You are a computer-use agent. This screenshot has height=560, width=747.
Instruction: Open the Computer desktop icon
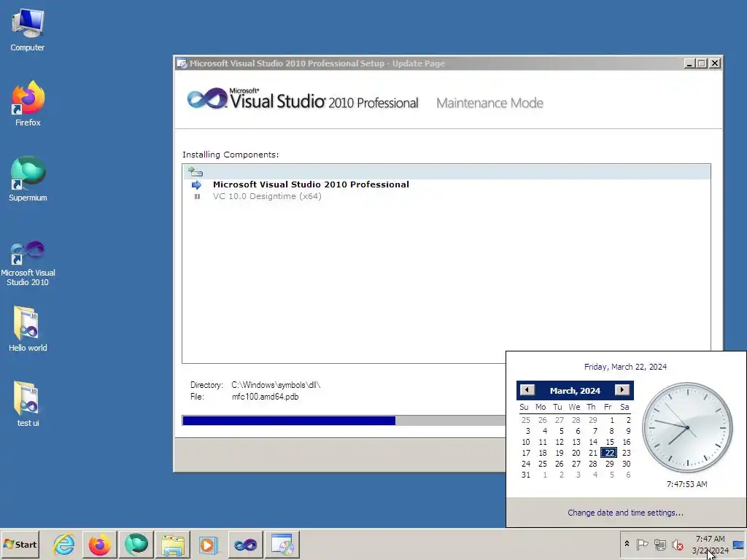tap(27, 31)
